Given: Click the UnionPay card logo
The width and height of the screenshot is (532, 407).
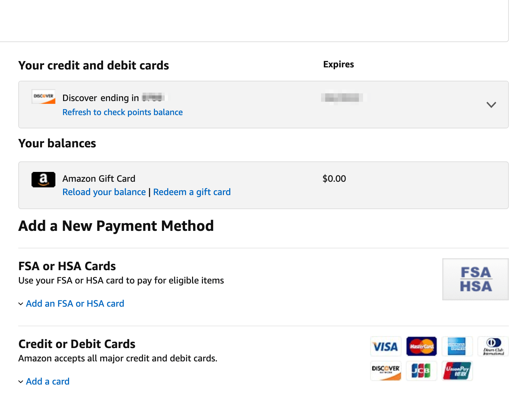Looking at the screenshot, I should coord(457,371).
